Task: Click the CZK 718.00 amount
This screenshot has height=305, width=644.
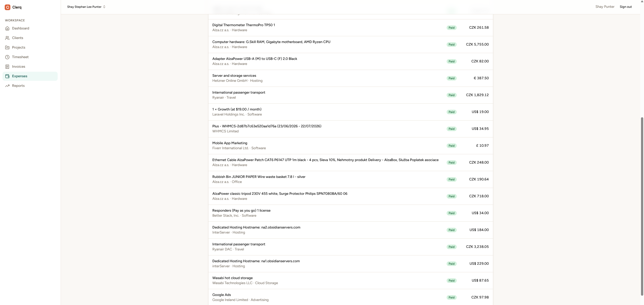Action: (479, 196)
